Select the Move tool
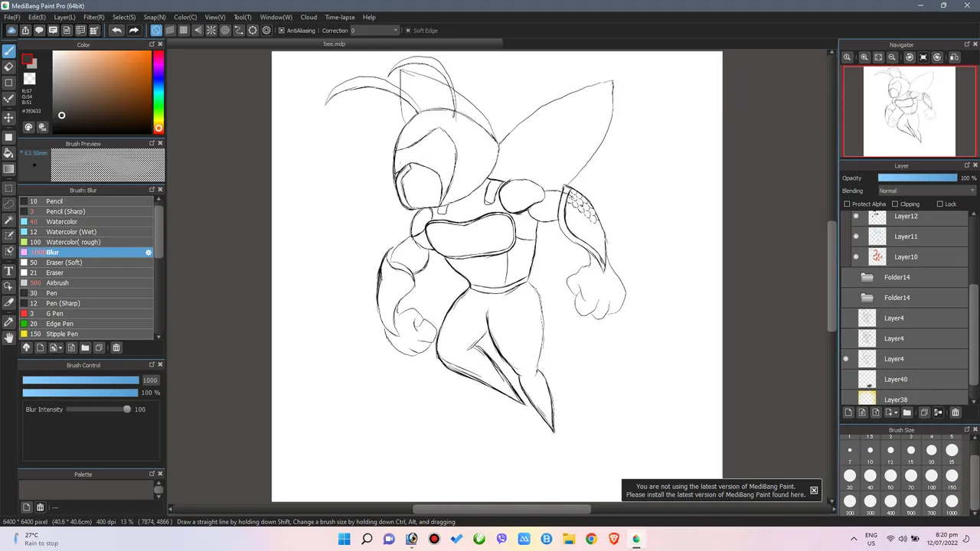This screenshot has height=551, width=980. coord(9,117)
